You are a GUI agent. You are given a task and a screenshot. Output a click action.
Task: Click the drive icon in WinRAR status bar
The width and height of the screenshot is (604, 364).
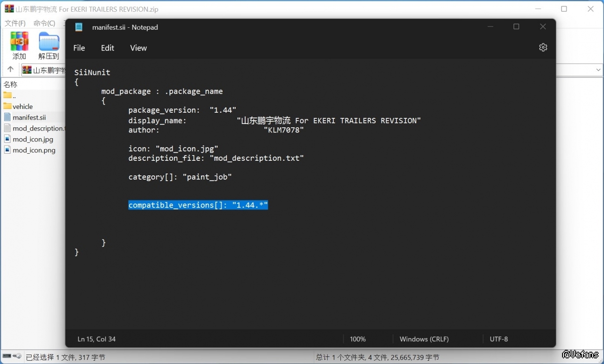7,356
